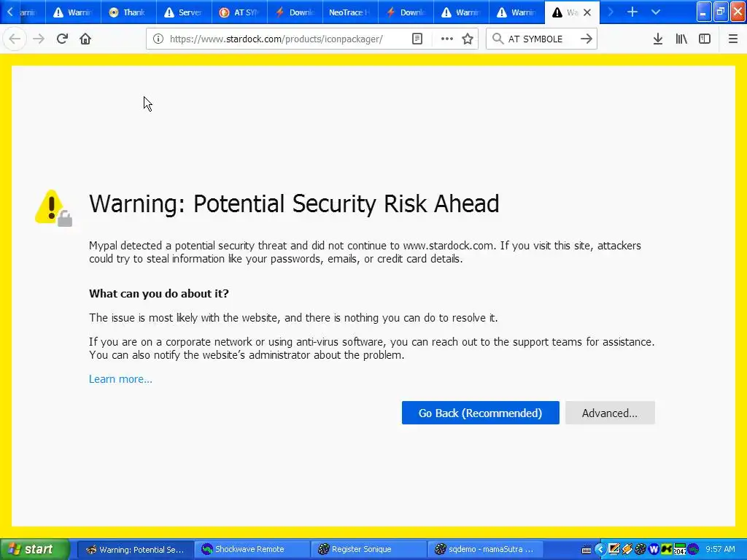Click the search magnifier icon
This screenshot has height=560, width=747.
[x=498, y=39]
